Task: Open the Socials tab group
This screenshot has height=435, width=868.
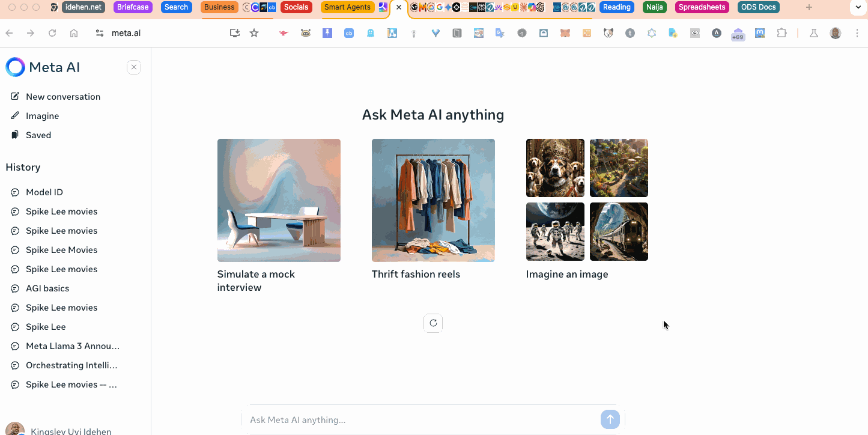Action: tap(296, 7)
